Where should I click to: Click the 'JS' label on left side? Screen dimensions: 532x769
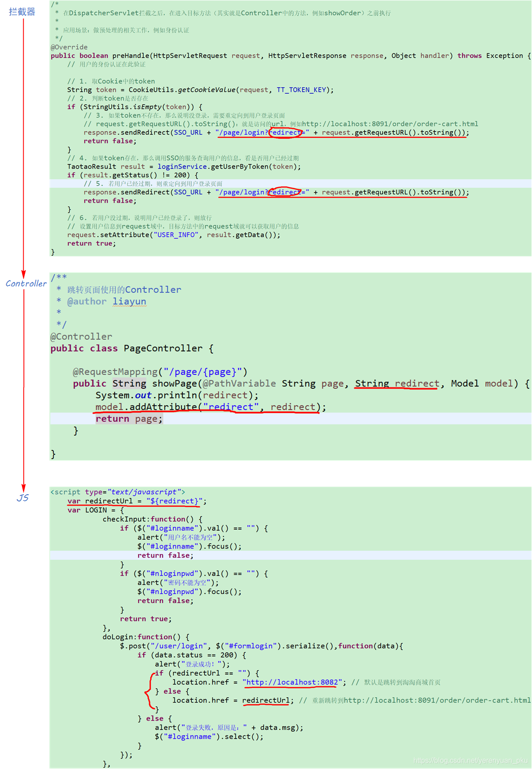click(22, 498)
